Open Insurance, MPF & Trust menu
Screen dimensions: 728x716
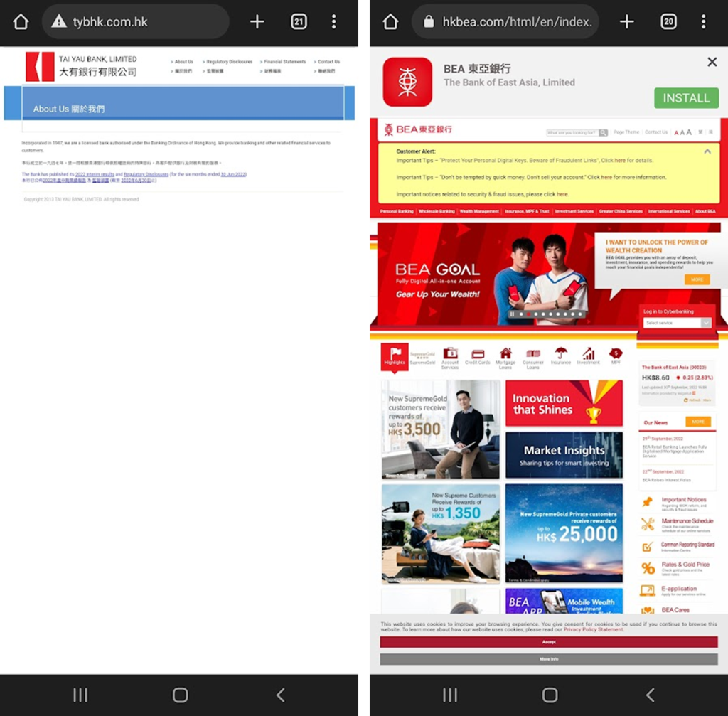click(x=527, y=211)
